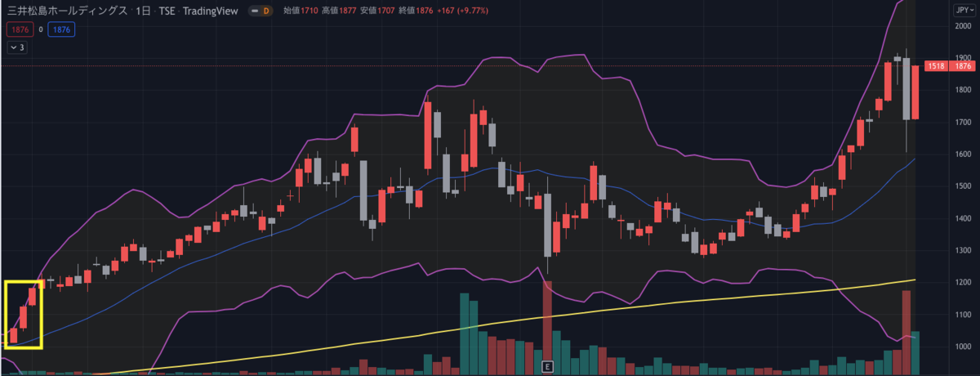Click the red 1876 last price label on scale
Viewport: 980px width, 376px height.
click(962, 66)
